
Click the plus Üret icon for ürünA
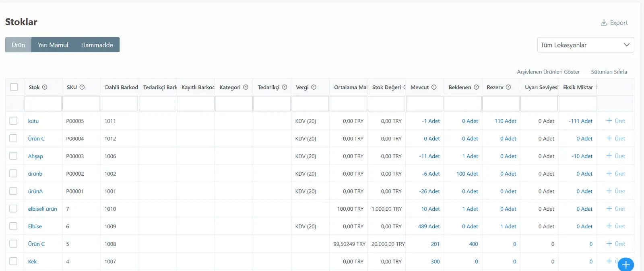pyautogui.click(x=609, y=191)
